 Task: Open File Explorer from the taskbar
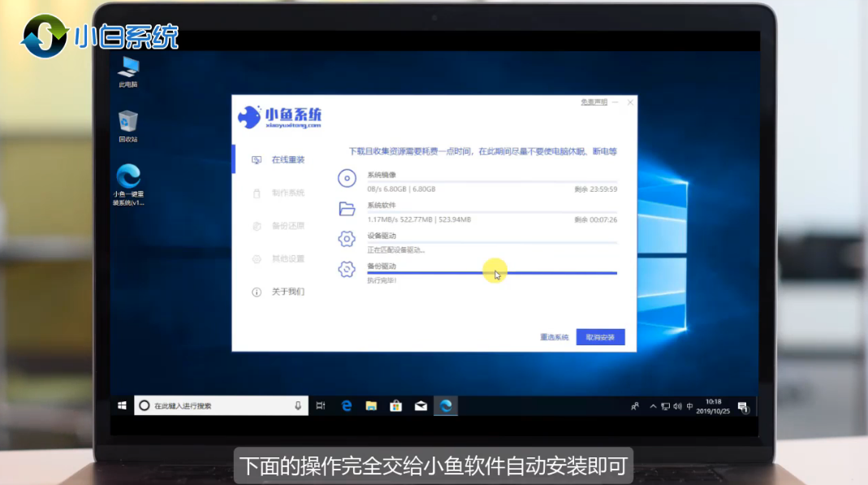coord(371,406)
